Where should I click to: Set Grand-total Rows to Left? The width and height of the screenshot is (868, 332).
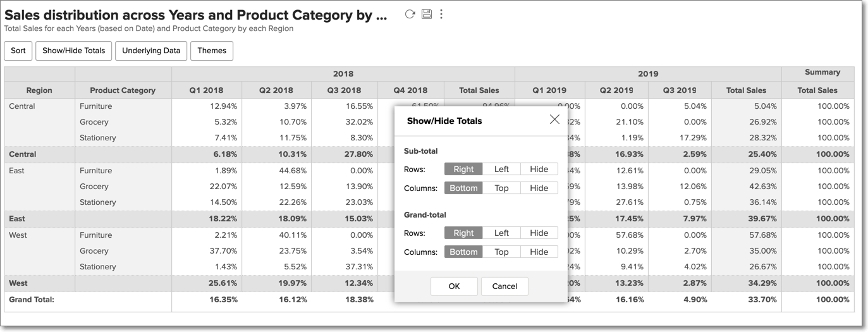point(501,233)
